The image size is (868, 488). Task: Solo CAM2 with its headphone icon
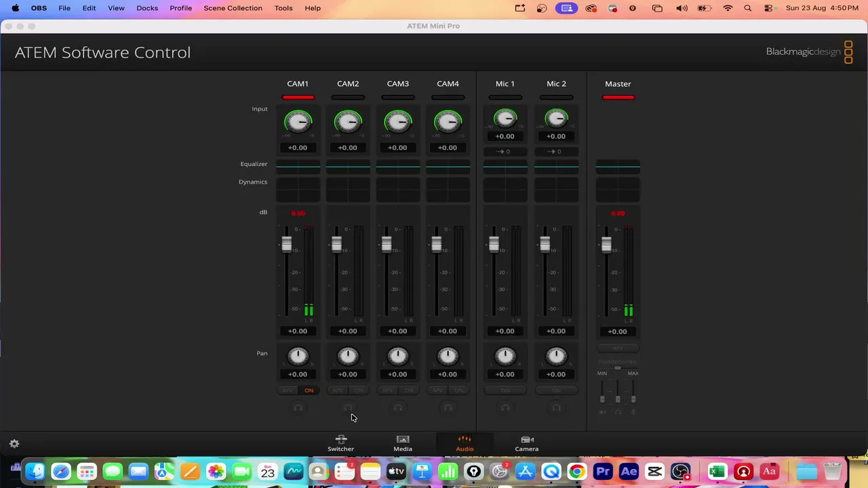(348, 408)
